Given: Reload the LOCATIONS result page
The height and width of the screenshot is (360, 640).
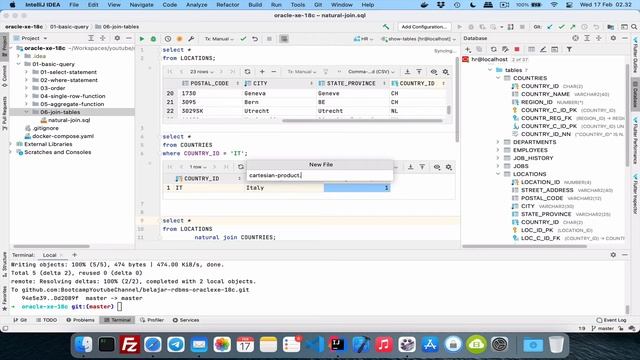Looking at the screenshot, I should [247, 71].
